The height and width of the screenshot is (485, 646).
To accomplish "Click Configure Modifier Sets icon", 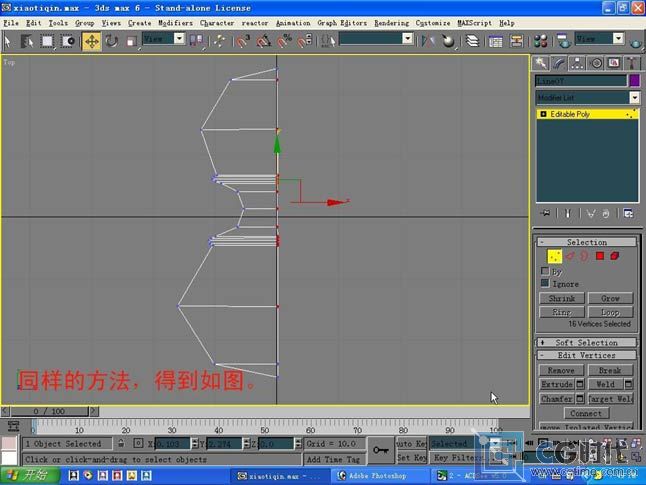I will 628,213.
